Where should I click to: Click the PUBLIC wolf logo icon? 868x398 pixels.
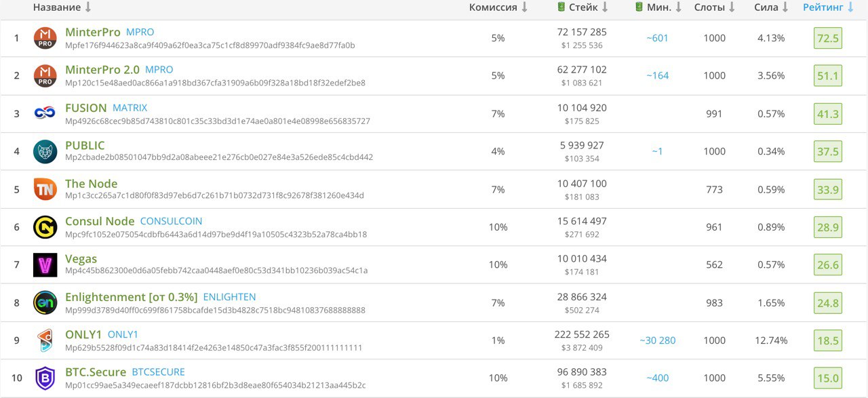pyautogui.click(x=45, y=151)
